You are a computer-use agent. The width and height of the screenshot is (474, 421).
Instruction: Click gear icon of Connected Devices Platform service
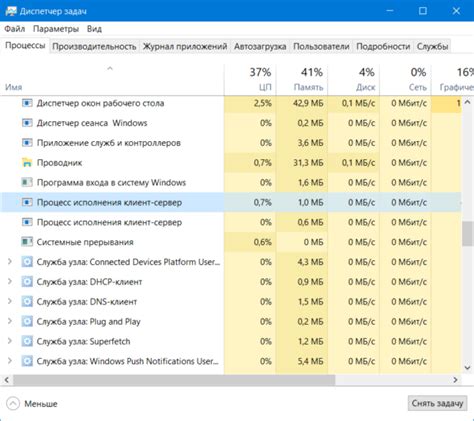[x=27, y=262]
